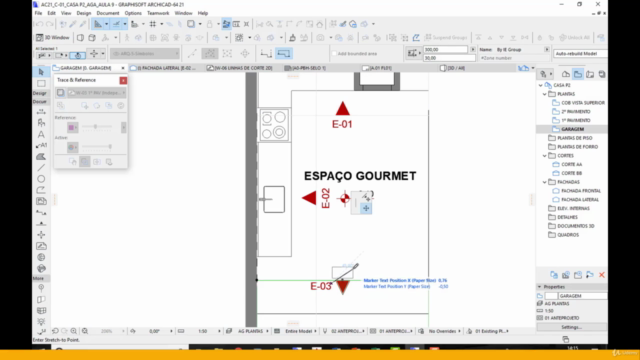640x360 pixels.
Task: Toggle Trace on/off in Trace & Reference panel
Action: tap(60, 93)
